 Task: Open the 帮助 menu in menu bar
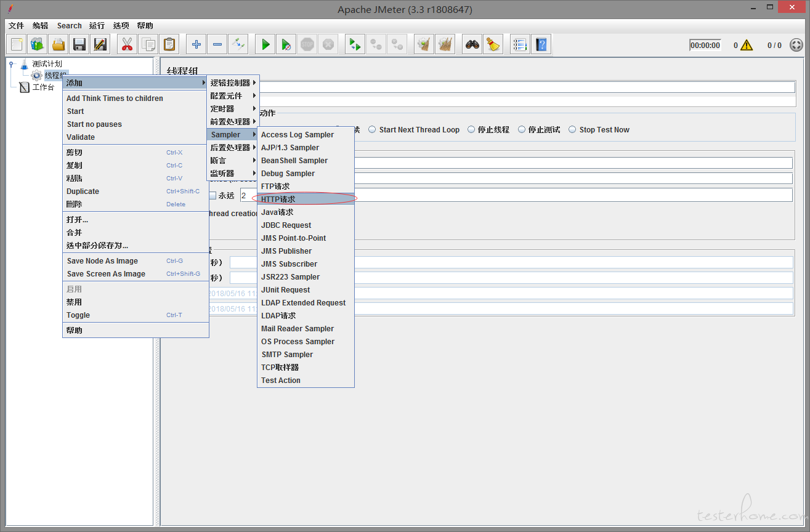pyautogui.click(x=145, y=26)
